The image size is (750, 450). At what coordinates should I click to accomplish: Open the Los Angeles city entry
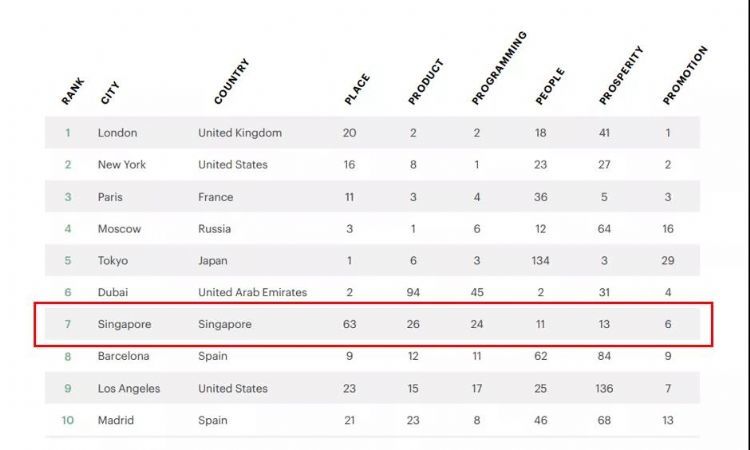coord(128,388)
